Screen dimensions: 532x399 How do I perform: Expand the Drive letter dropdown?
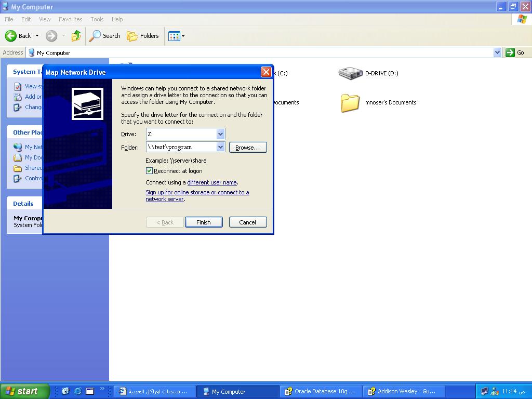coord(220,134)
